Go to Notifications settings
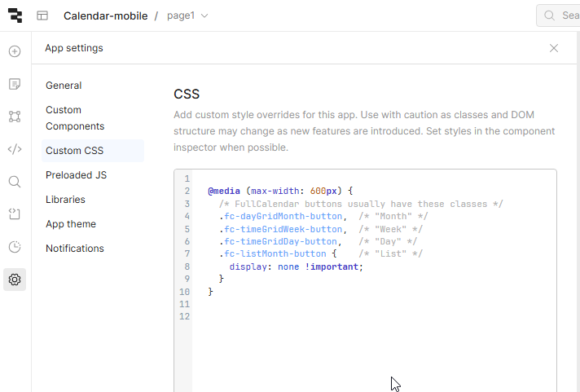Image resolution: width=580 pixels, height=392 pixels. tap(75, 249)
